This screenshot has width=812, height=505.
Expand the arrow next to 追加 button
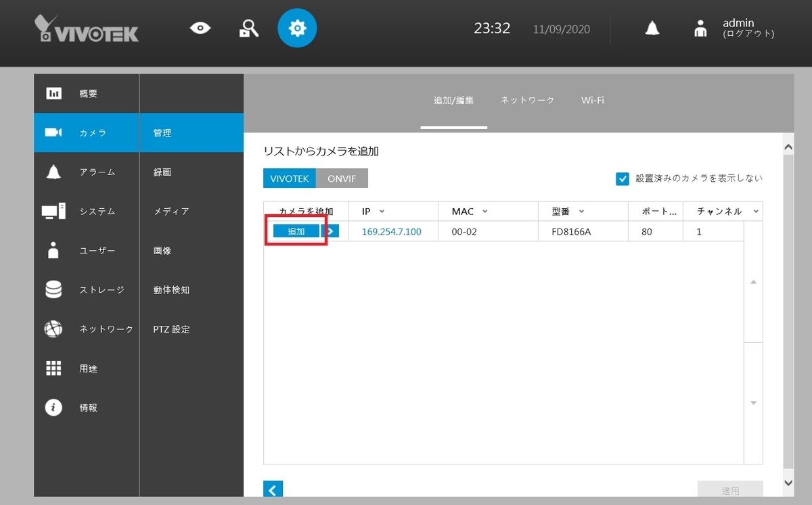(330, 231)
